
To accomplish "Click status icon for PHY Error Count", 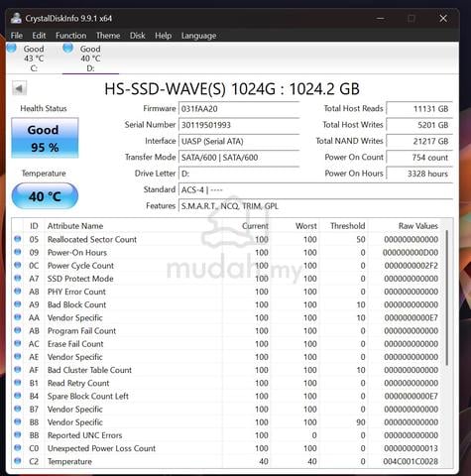I will coord(18,292).
